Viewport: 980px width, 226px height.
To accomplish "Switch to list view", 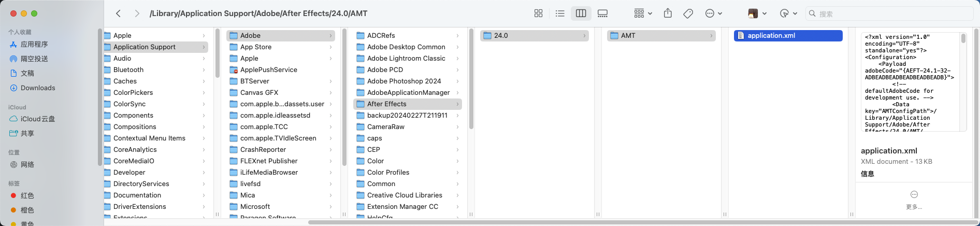I will 559,13.
